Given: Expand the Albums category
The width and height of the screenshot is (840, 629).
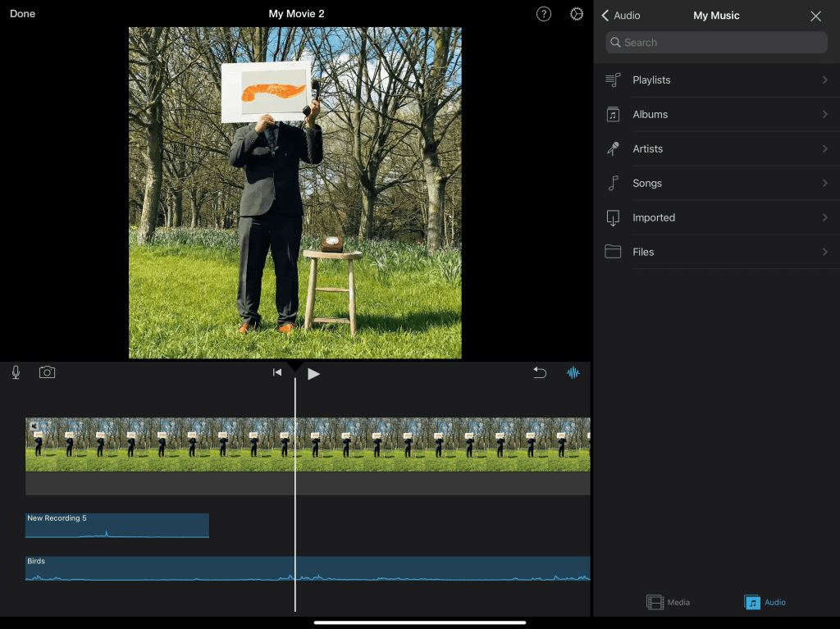Looking at the screenshot, I should click(x=716, y=115).
